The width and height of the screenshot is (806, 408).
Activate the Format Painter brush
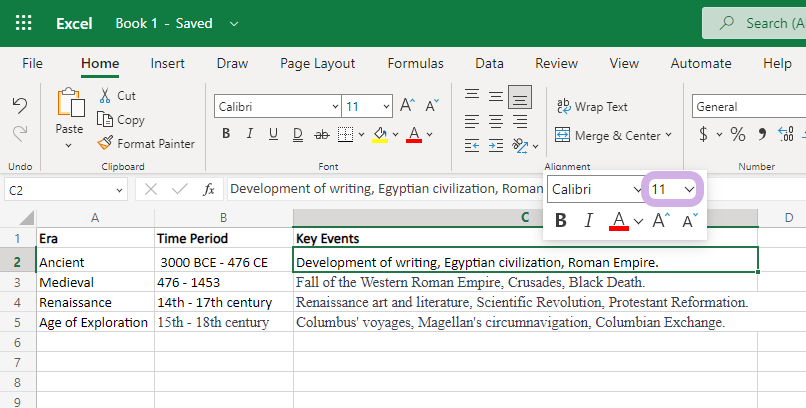[146, 143]
